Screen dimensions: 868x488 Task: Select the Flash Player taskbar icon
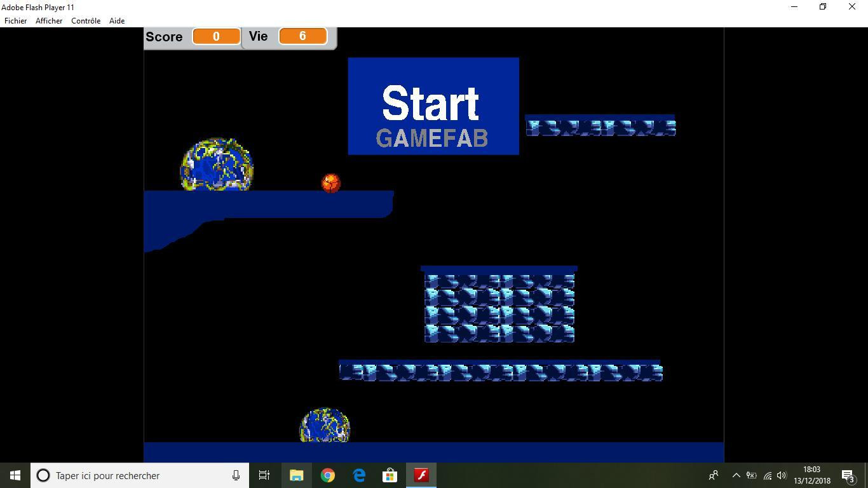(421, 475)
